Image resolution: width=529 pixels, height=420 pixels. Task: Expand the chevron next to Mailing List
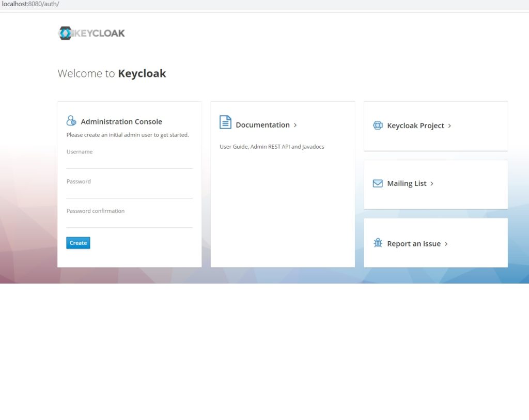[432, 183]
